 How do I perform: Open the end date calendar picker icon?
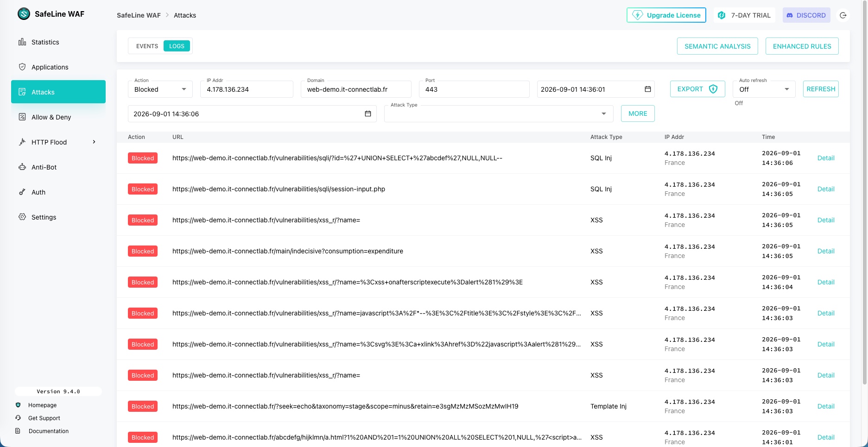click(368, 113)
